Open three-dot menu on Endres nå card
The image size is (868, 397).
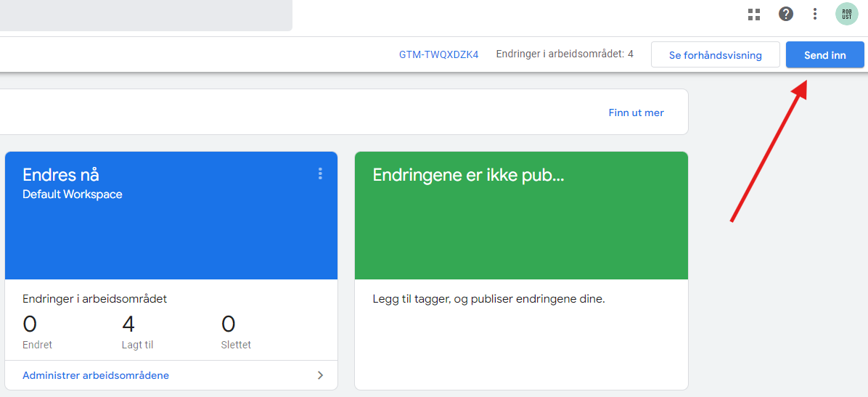pyautogui.click(x=320, y=173)
